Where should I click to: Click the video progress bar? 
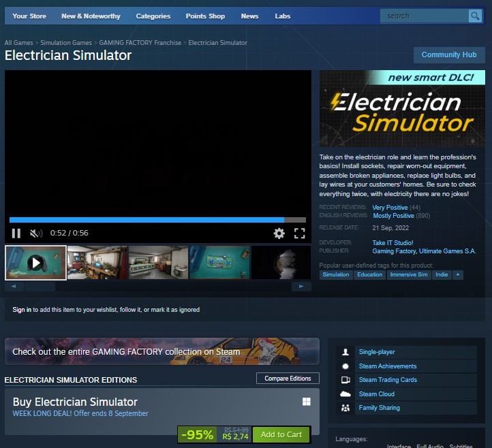(x=157, y=220)
